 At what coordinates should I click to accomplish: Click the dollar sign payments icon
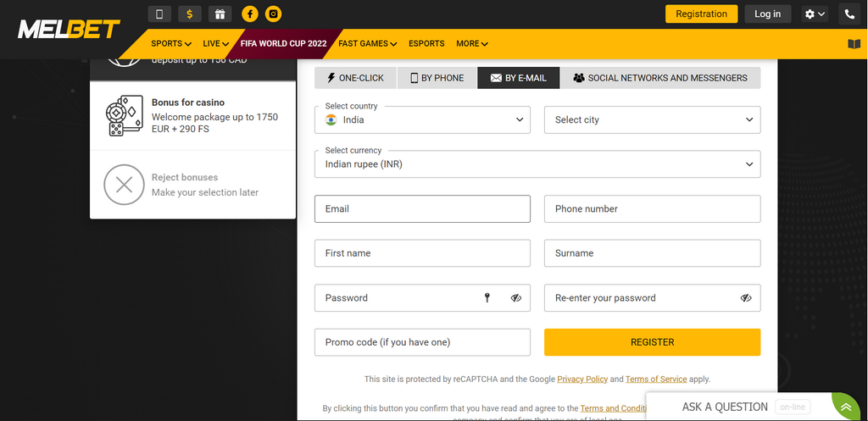[190, 14]
